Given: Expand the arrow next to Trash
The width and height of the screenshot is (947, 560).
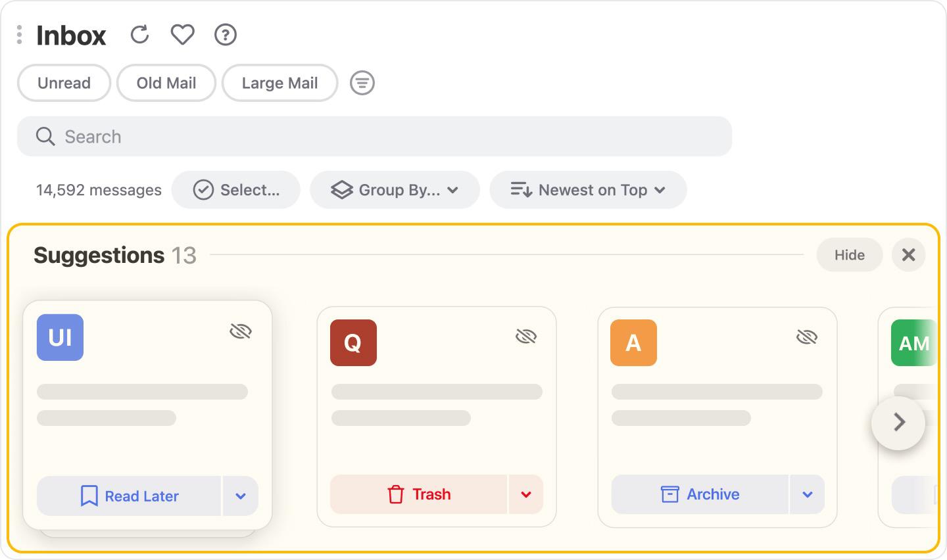Looking at the screenshot, I should [x=526, y=494].
